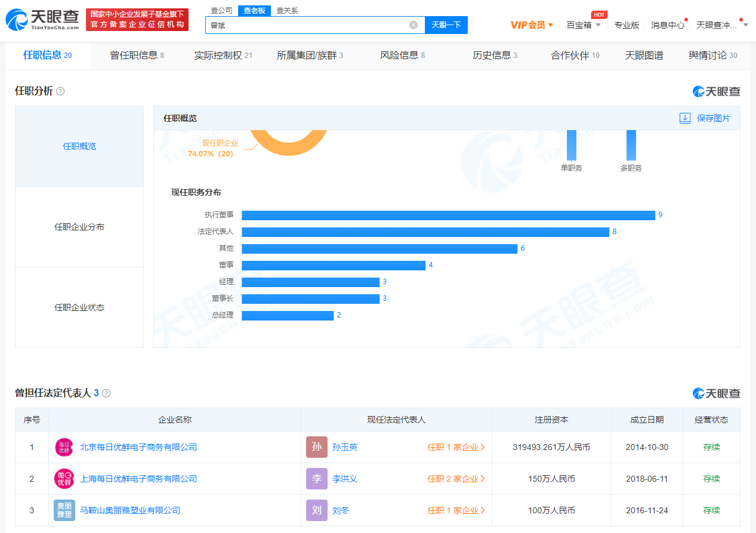Open the 马鞍山奥丽雅塑业 company logo
Viewport: 756px width, 533px height.
point(64,510)
